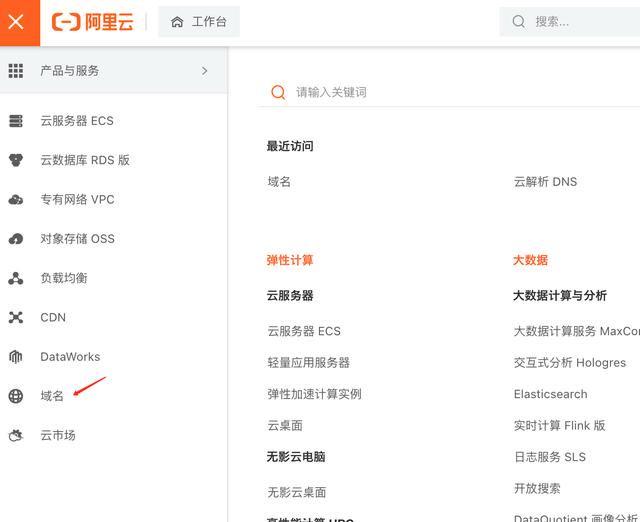Open 云数据库 RDS 版 in the sidebar

coord(85,160)
